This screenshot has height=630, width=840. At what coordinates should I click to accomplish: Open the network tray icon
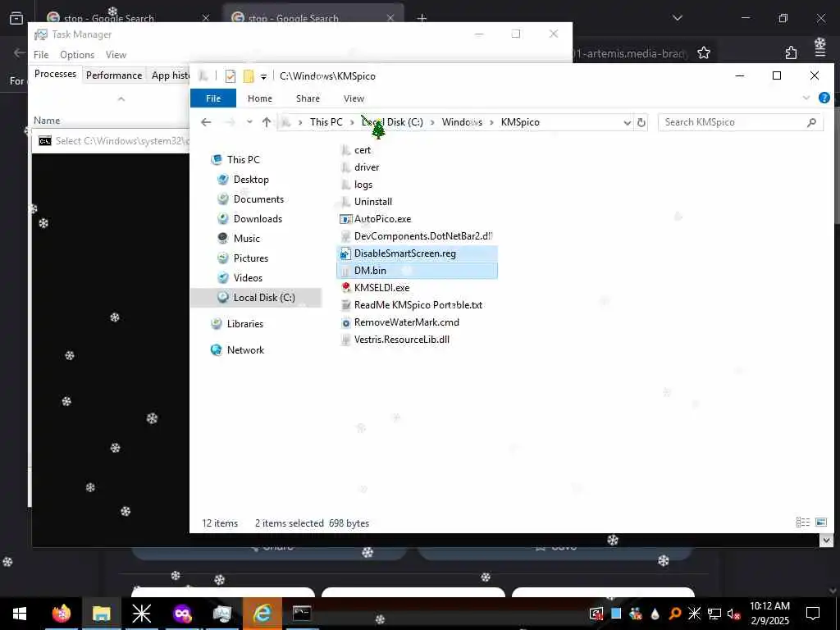pos(714,614)
